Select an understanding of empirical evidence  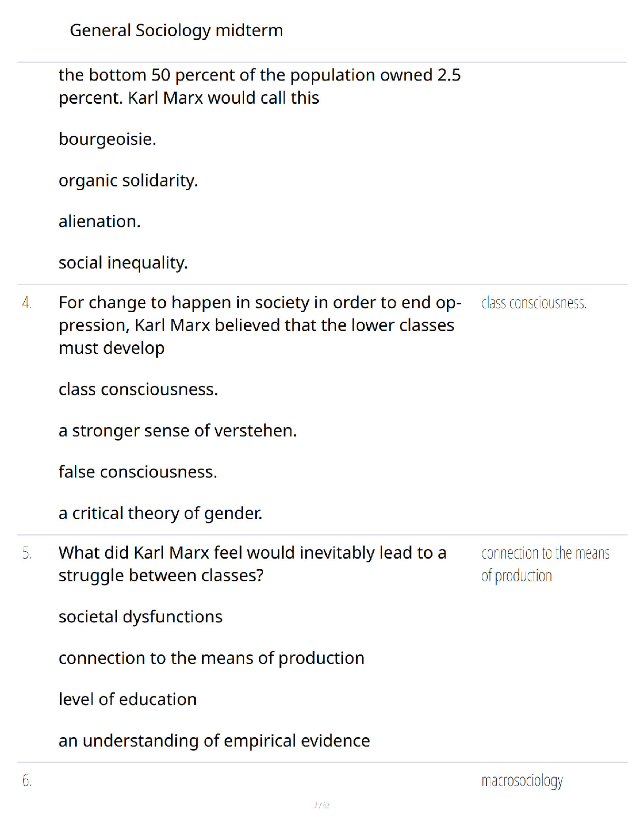tap(214, 741)
